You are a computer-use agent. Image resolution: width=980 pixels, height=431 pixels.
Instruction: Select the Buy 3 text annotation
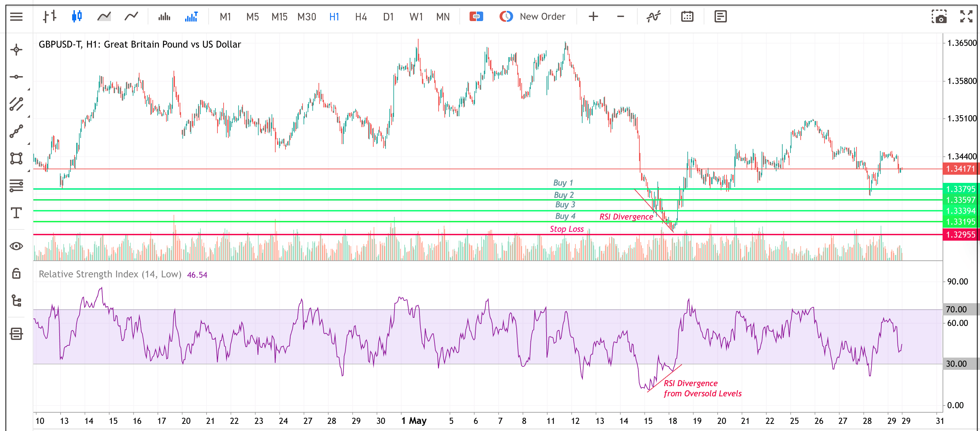tap(565, 205)
